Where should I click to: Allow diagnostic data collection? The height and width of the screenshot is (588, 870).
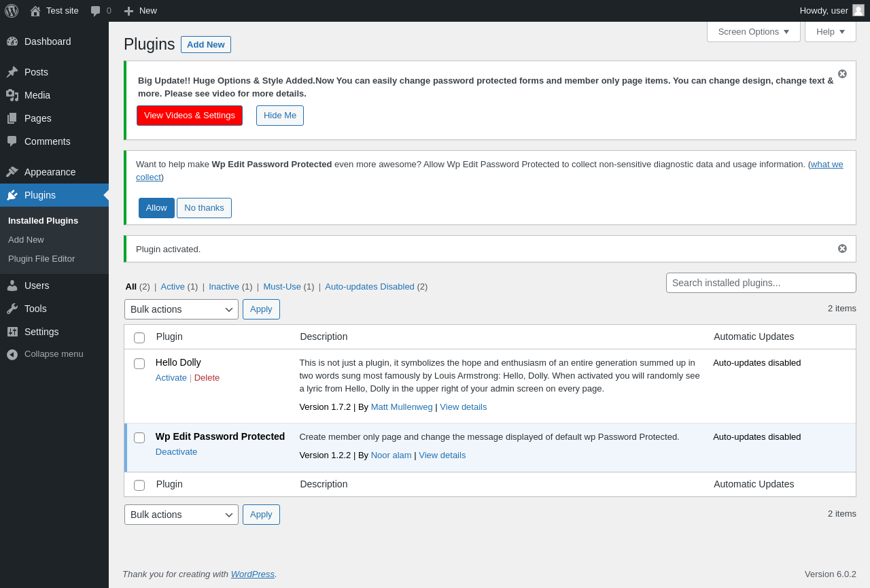pos(156,208)
